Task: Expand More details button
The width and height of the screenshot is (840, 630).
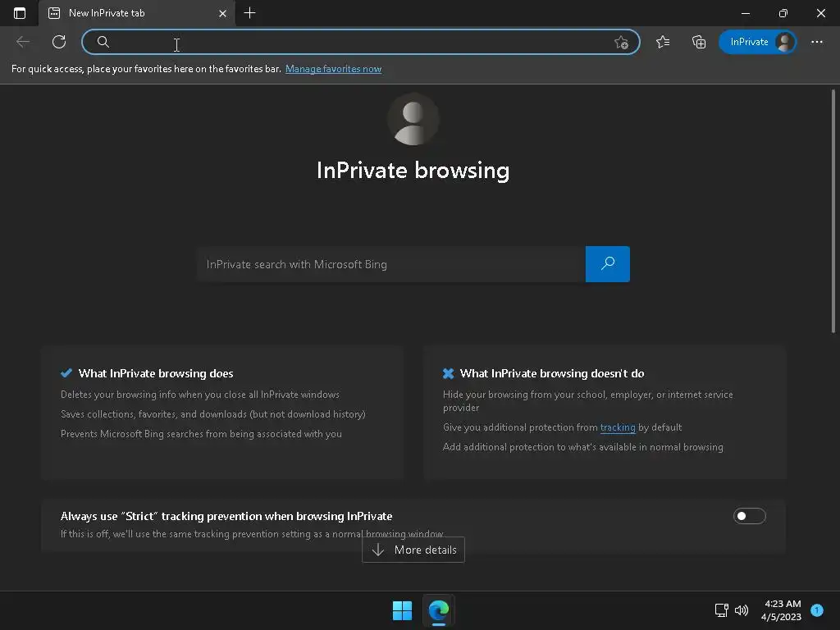Action: point(413,550)
